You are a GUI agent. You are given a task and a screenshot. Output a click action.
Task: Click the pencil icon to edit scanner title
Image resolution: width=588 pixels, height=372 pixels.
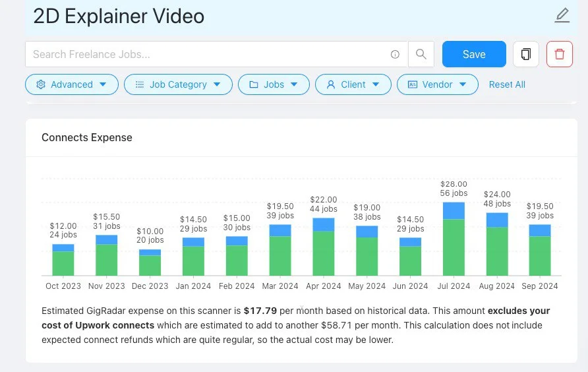(562, 15)
